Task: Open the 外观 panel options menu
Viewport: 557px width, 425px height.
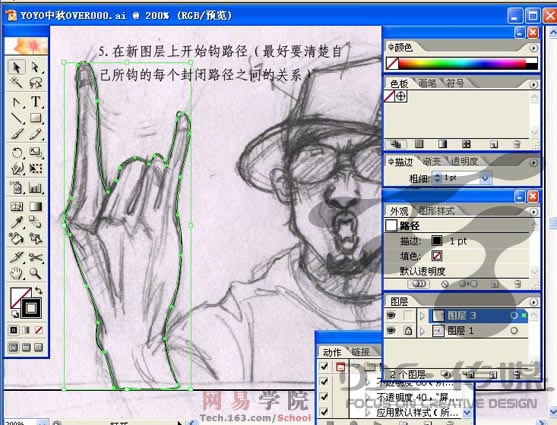Action: click(533, 212)
